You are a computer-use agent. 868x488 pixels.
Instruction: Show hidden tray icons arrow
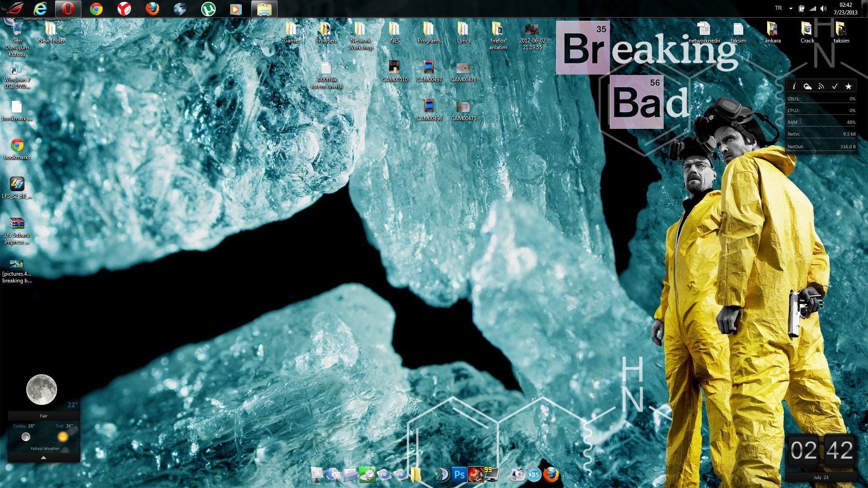(x=791, y=8)
